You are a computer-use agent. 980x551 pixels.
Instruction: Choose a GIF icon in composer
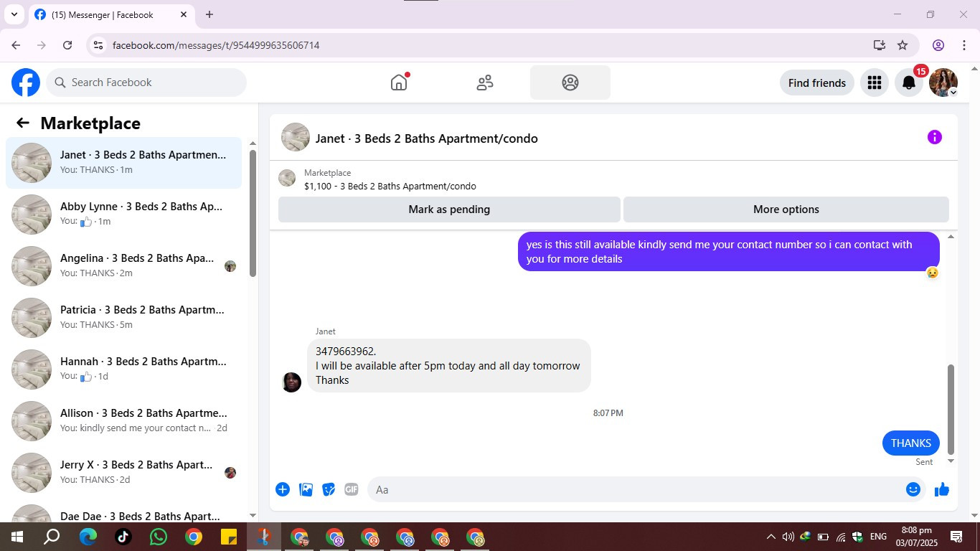point(352,489)
